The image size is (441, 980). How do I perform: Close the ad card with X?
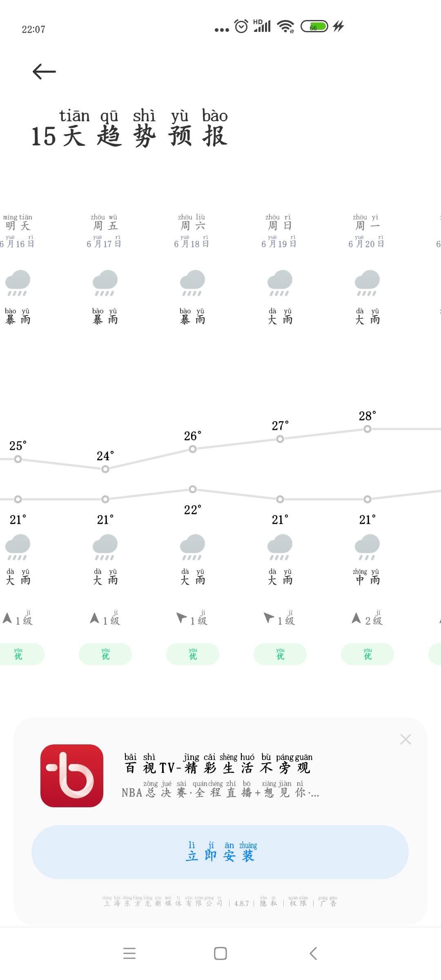point(405,739)
